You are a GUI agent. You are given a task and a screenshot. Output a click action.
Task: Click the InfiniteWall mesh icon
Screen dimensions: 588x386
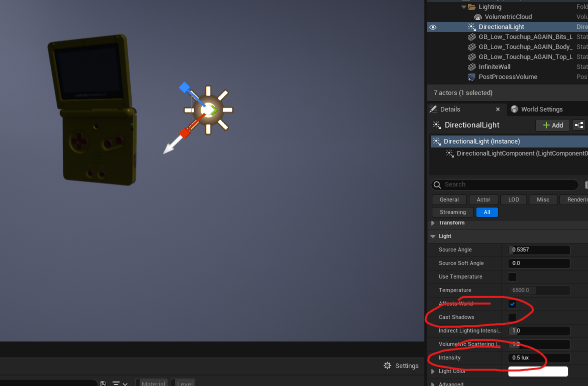click(472, 66)
